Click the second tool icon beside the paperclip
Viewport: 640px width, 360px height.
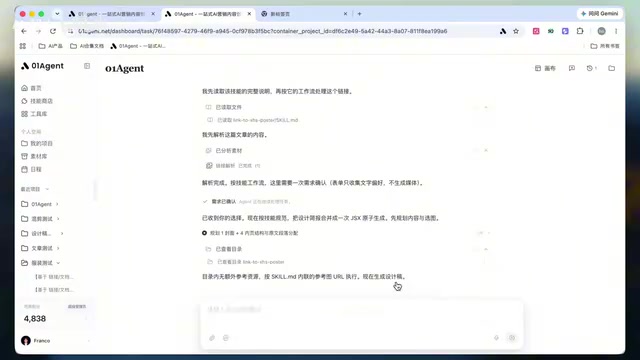coord(226,338)
